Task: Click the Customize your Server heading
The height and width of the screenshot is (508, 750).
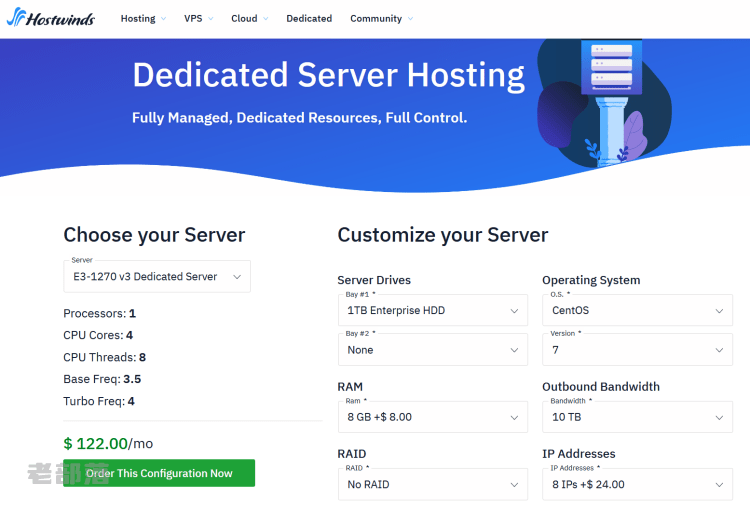Action: (x=442, y=235)
